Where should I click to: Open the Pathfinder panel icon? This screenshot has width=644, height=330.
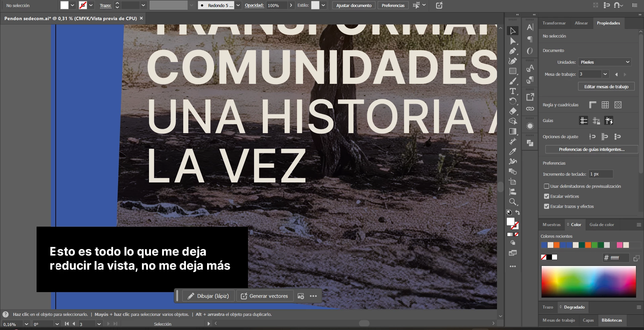[530, 143]
